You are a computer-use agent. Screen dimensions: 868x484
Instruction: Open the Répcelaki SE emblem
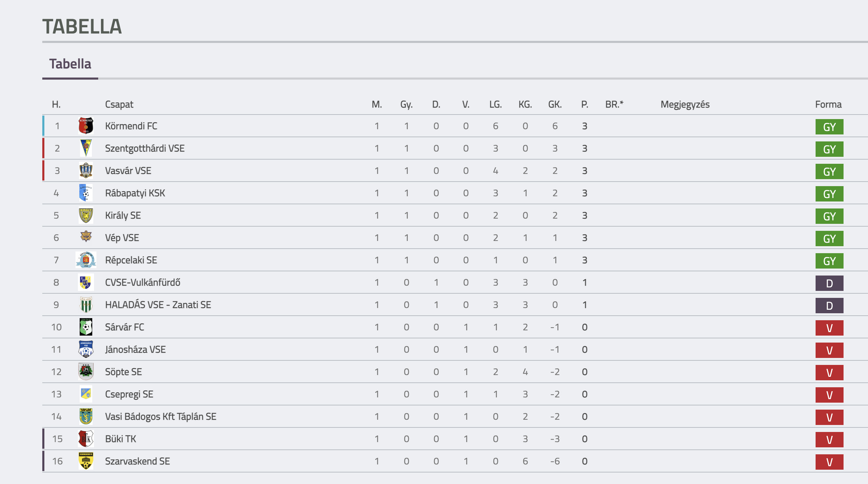click(x=86, y=260)
